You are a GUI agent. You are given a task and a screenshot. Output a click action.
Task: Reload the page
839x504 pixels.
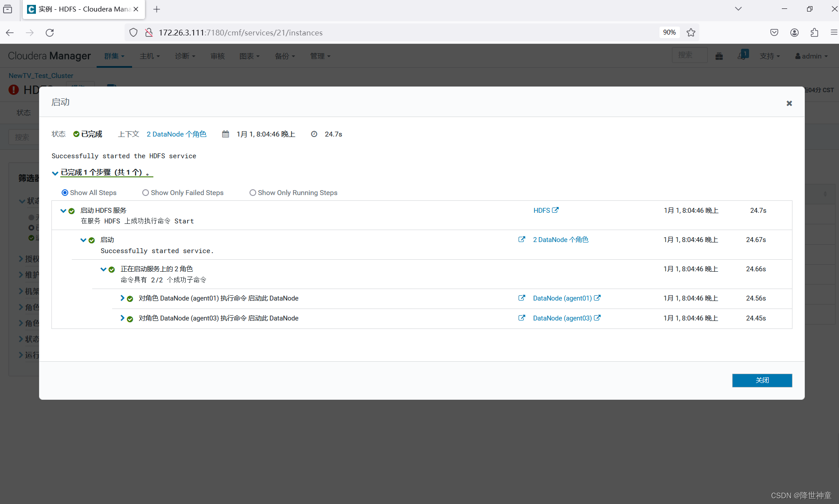coord(50,33)
